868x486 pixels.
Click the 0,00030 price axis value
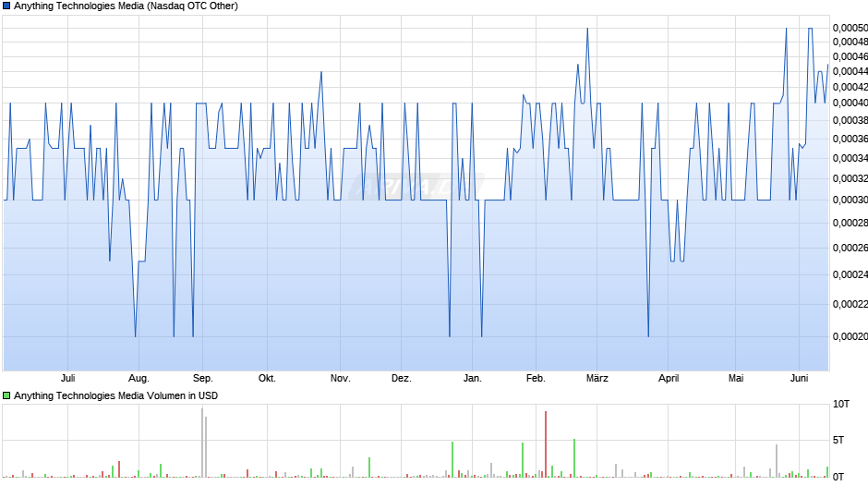click(850, 200)
